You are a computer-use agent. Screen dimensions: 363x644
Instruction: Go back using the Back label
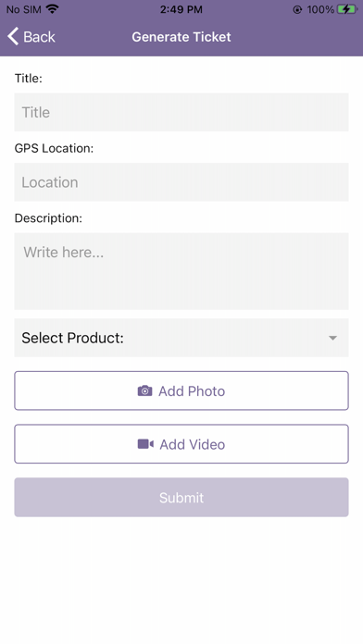39,37
